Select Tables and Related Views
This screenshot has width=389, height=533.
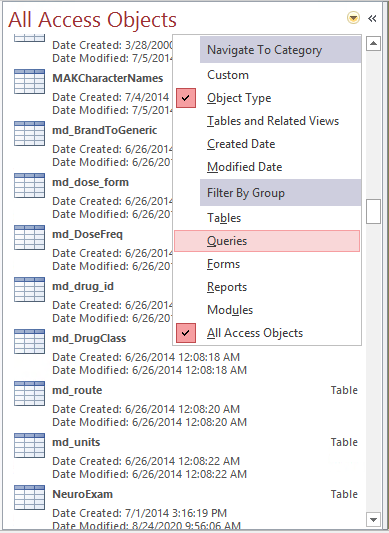(267, 121)
